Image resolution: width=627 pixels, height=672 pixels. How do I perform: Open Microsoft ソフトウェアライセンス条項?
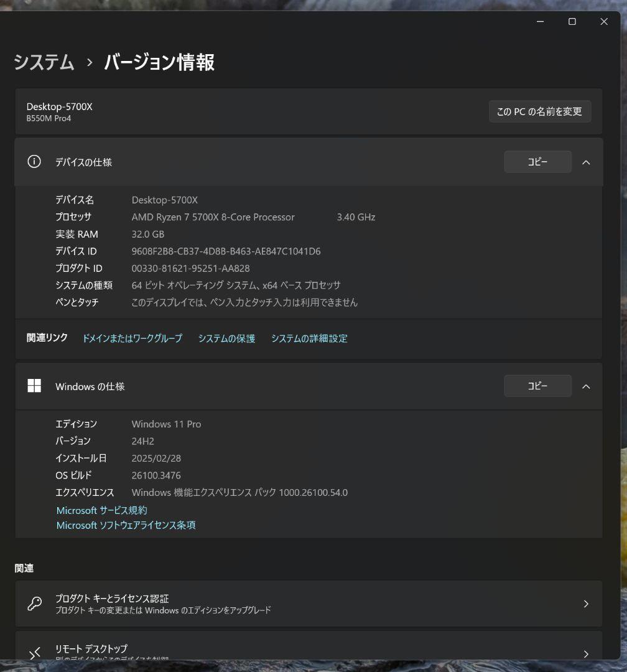(126, 525)
